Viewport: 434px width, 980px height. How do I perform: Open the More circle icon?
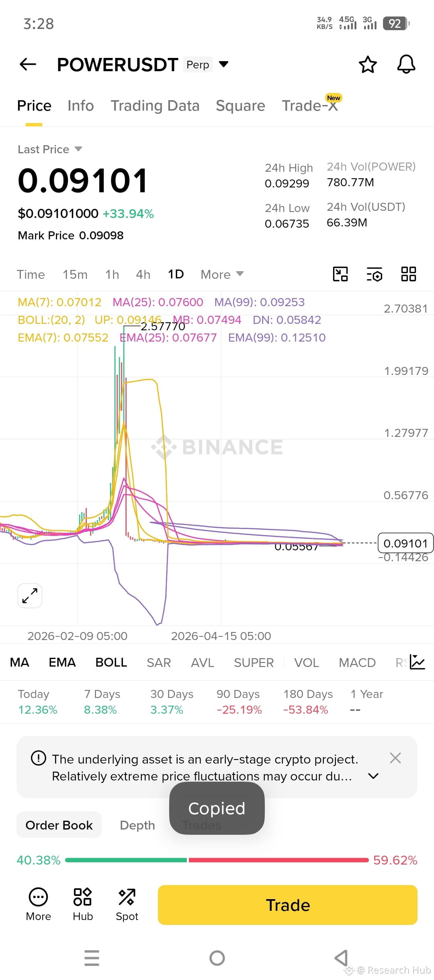pyautogui.click(x=38, y=905)
